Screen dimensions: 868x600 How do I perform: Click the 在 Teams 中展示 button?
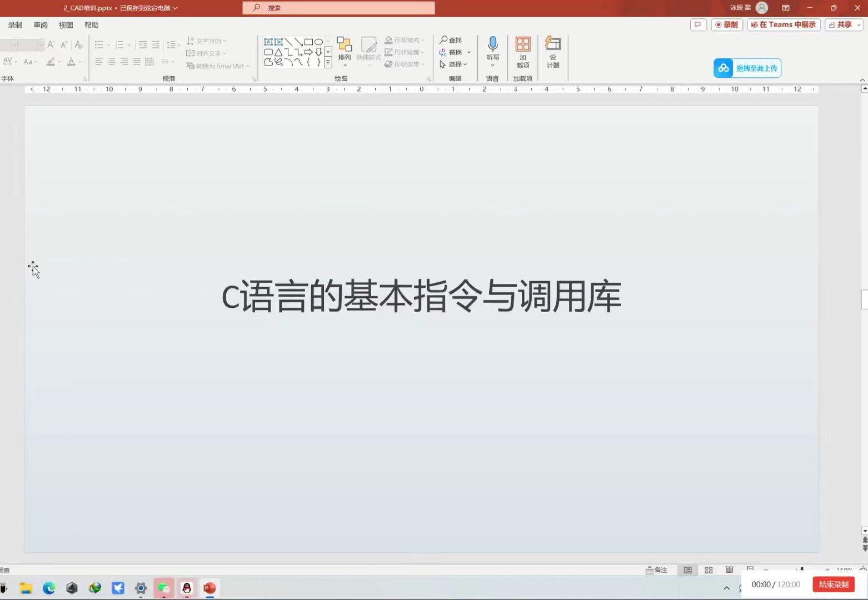pos(783,24)
